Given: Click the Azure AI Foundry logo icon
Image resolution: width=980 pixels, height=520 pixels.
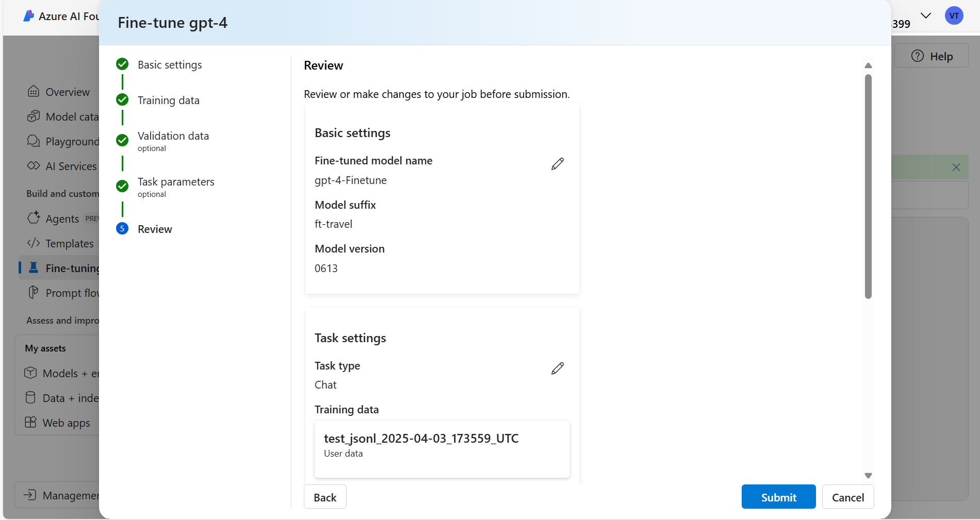Looking at the screenshot, I should tap(29, 16).
